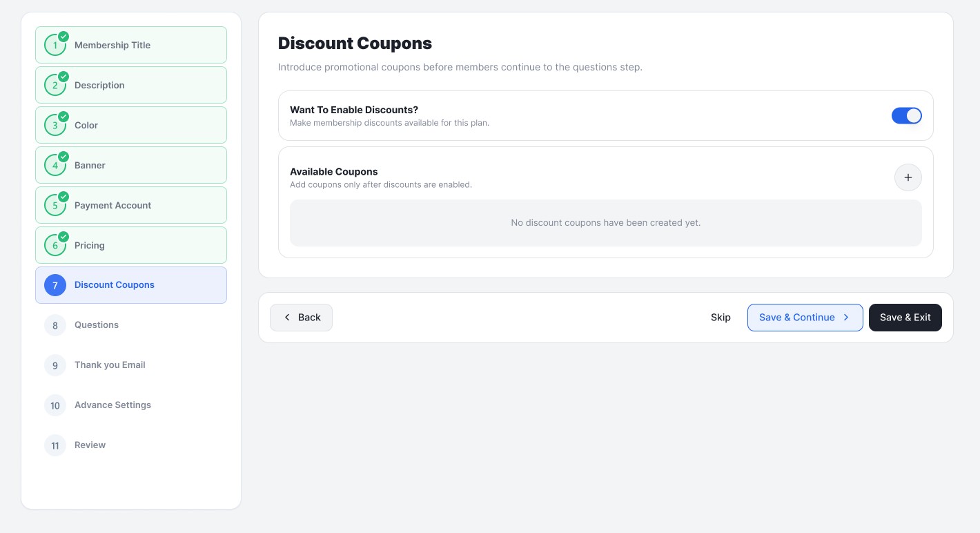Jump to the Payment Account step
Image resolution: width=980 pixels, height=533 pixels.
(131, 205)
